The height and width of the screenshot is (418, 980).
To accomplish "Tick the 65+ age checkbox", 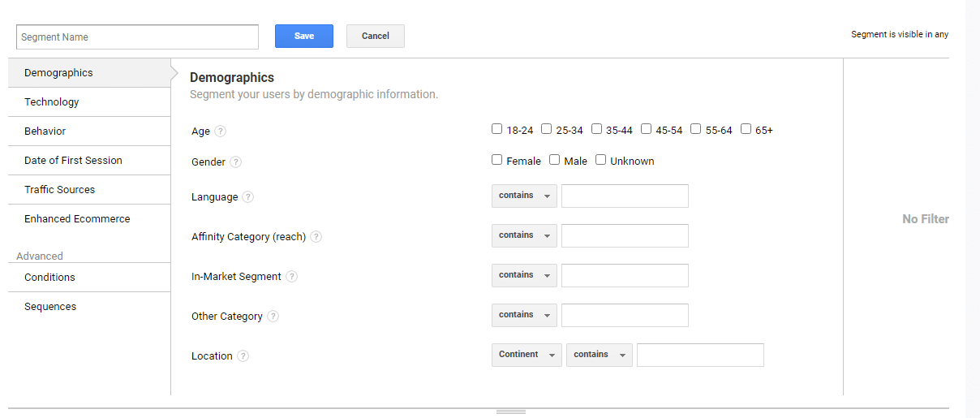I will point(746,129).
